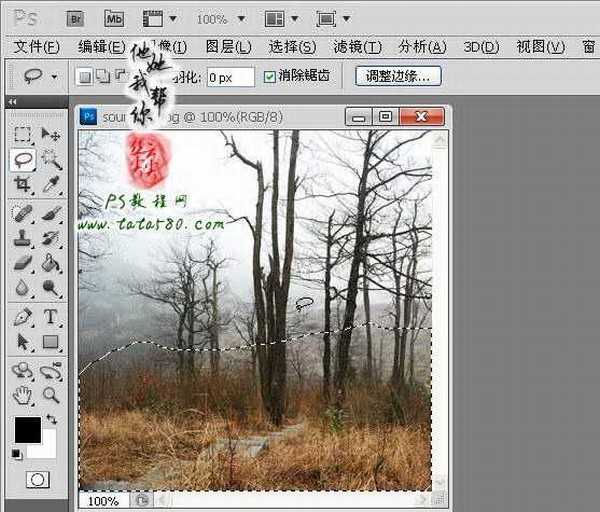This screenshot has width=600, height=512.
Task: Open the 滤镜(T) filter menu
Action: (357, 47)
